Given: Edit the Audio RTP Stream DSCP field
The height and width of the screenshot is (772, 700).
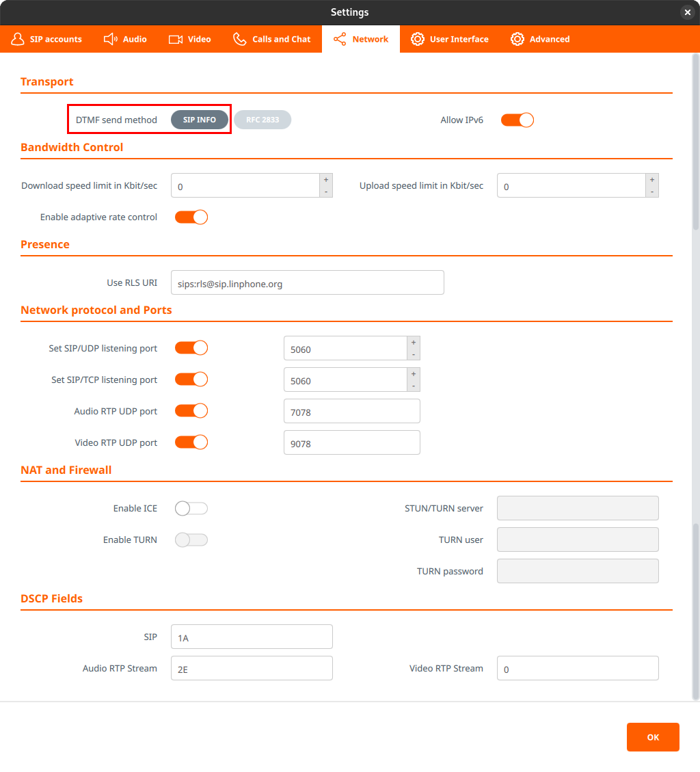Looking at the screenshot, I should coord(252,668).
